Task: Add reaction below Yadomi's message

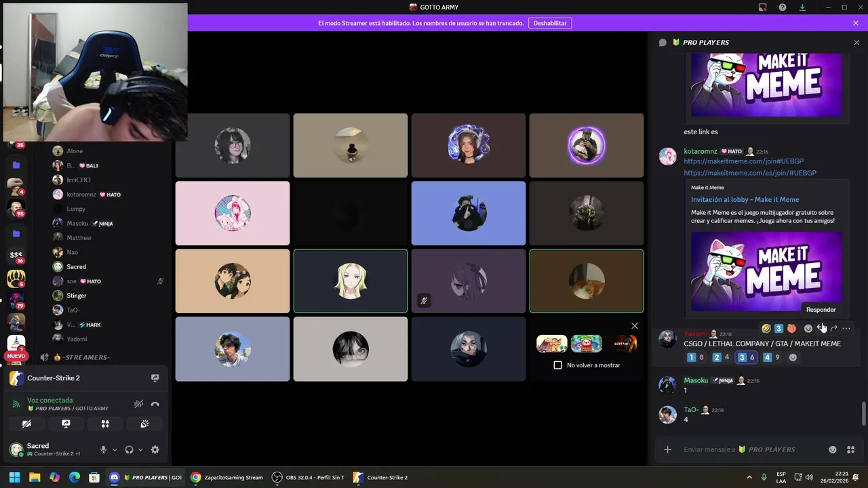Action: pyautogui.click(x=793, y=357)
